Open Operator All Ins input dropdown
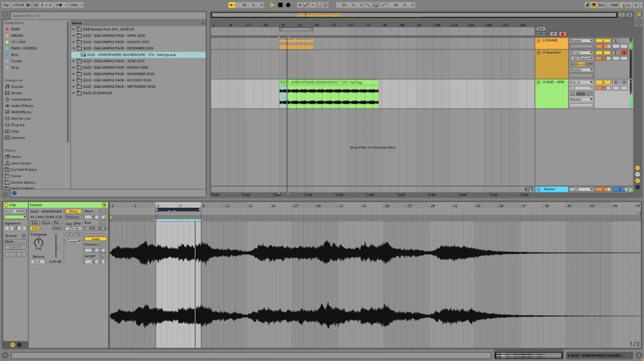This screenshot has width=644, height=361. click(x=581, y=53)
